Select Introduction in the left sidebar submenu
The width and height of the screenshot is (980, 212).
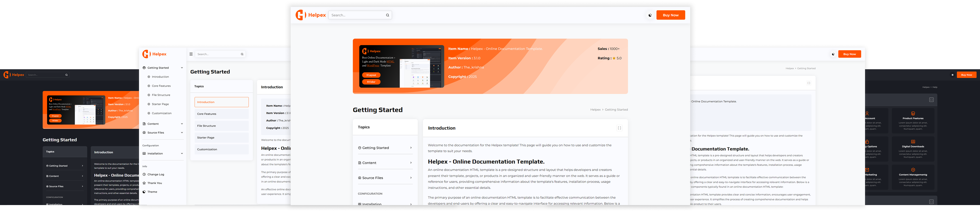(x=160, y=77)
